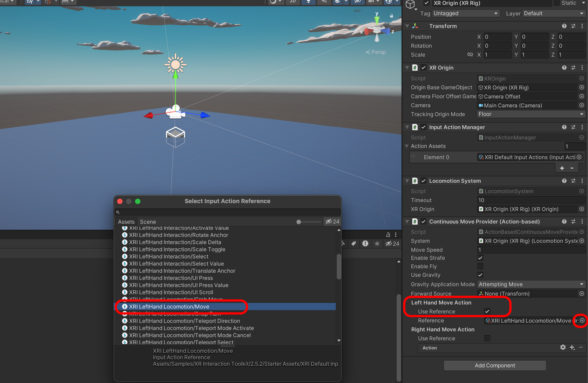Click object picker beside Camera field
Viewport: 588px width, 383px height.
582,105
